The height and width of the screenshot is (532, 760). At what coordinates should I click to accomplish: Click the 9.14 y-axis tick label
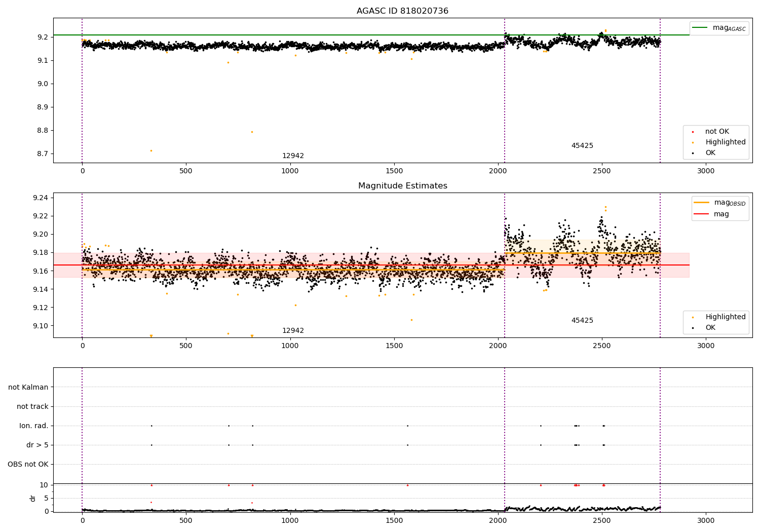pyautogui.click(x=41, y=290)
